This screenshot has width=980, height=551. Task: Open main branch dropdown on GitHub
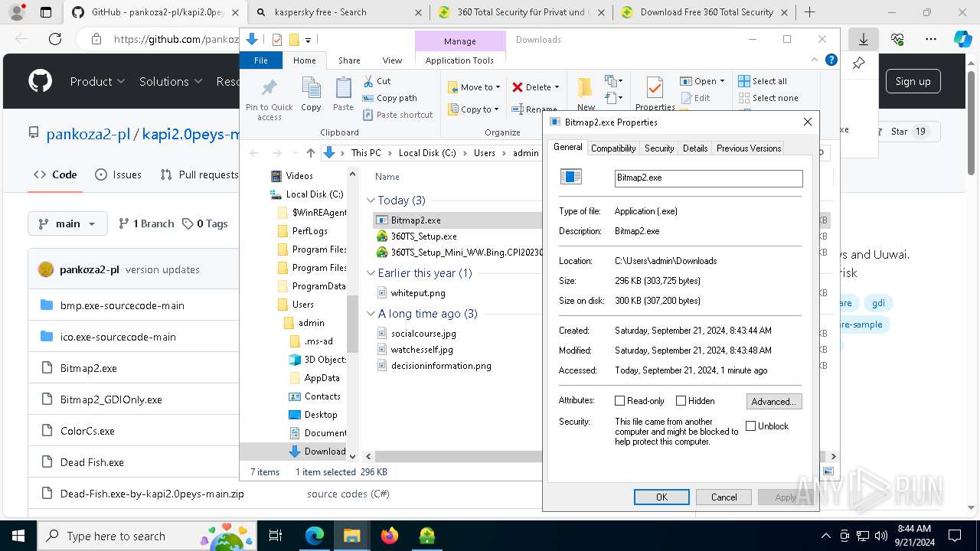(x=67, y=223)
